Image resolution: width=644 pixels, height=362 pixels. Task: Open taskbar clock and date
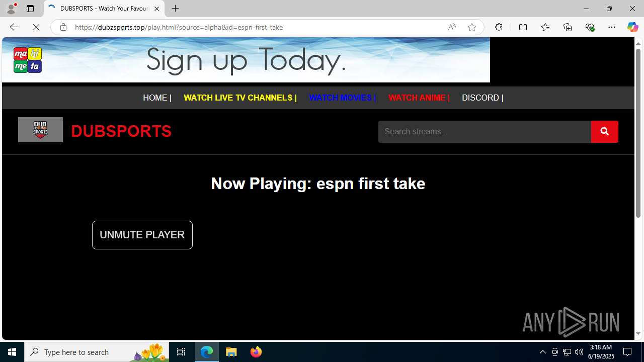601,352
